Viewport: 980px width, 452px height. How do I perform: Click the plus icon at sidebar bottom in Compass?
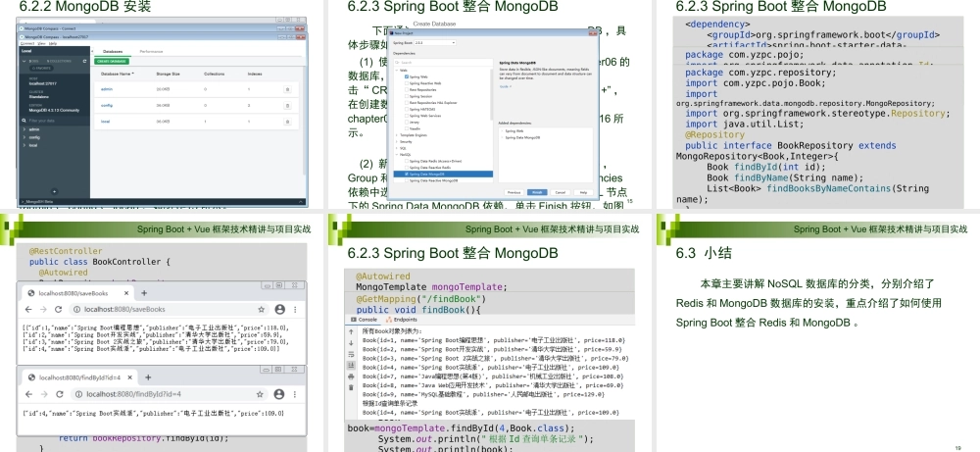[54, 191]
